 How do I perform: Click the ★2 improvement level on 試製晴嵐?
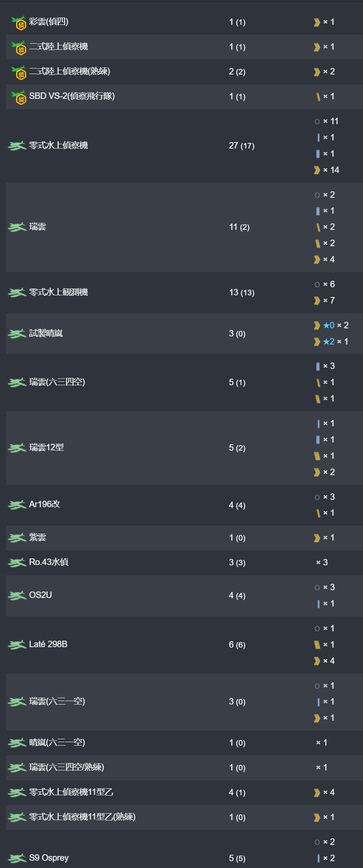tap(329, 342)
